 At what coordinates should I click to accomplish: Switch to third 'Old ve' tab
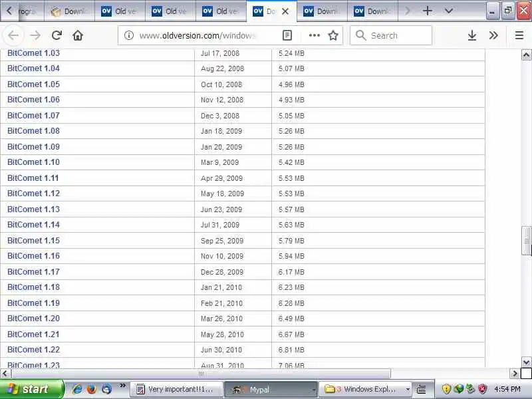pyautogui.click(x=221, y=11)
